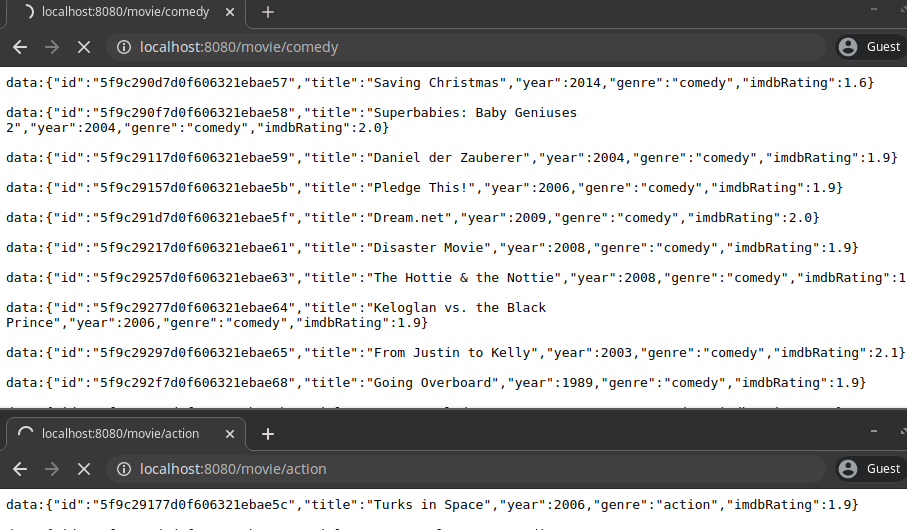Click the "Saving Christmas" data line
Viewport: 907px width, 530px height.
(x=440, y=83)
